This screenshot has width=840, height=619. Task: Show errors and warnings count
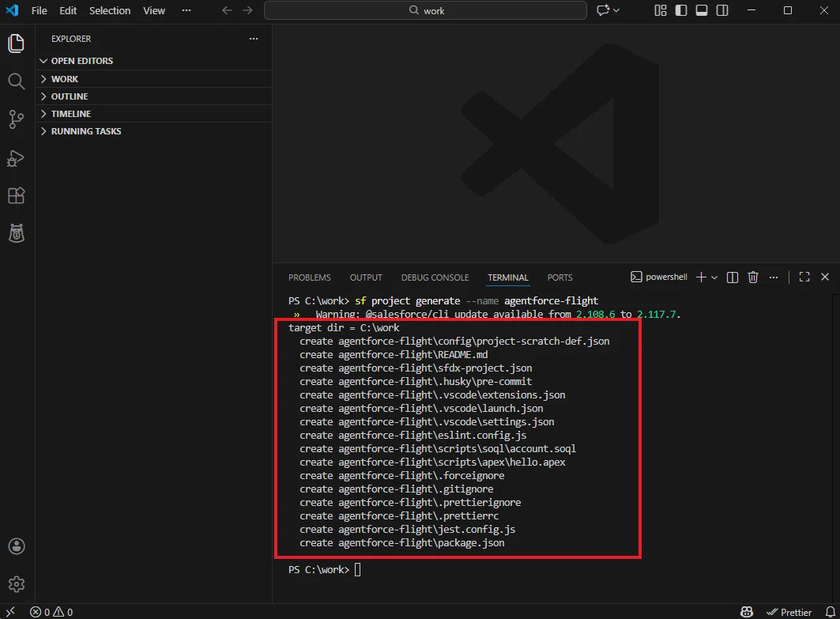point(51,612)
